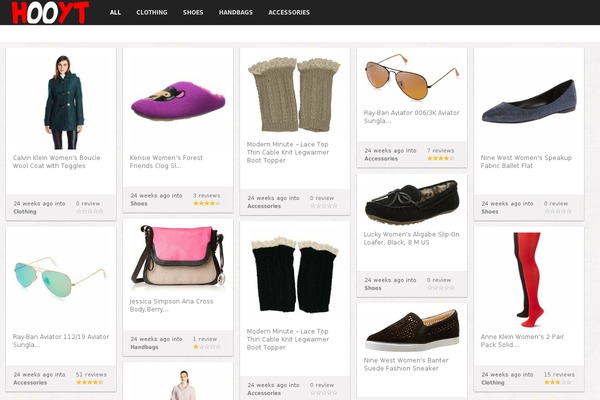Open the ACCESSORIES category

[x=289, y=12]
